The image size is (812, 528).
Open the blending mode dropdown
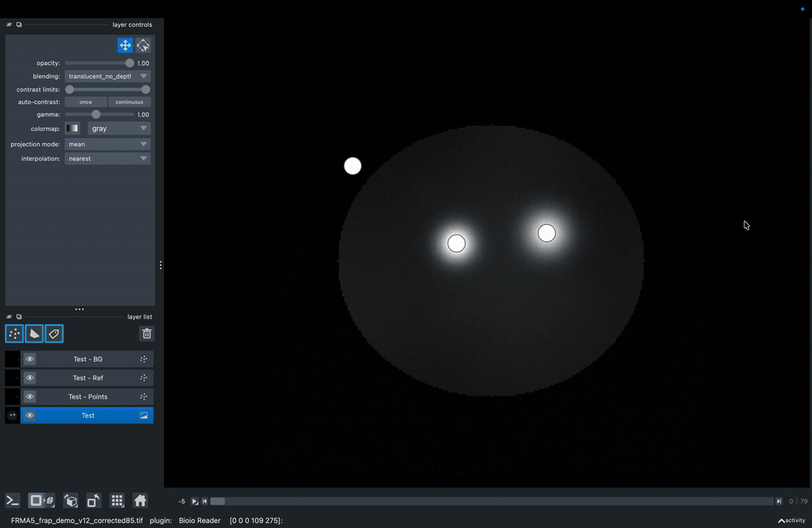coord(107,76)
